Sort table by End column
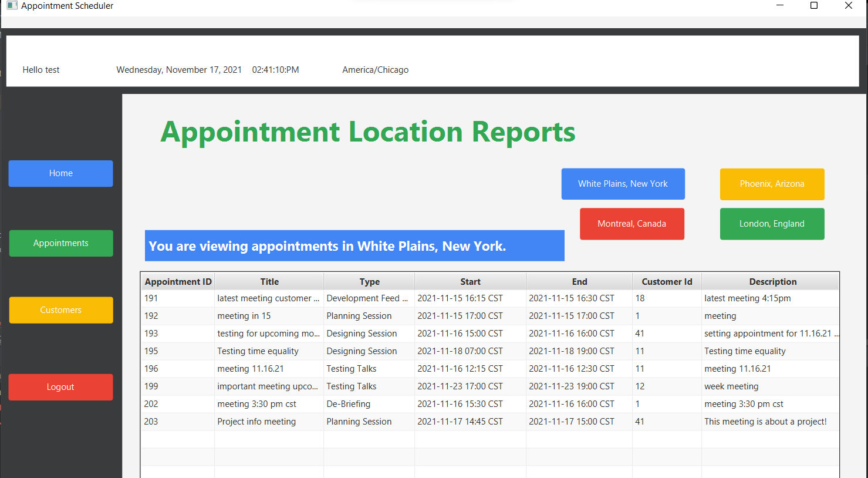 (579, 281)
